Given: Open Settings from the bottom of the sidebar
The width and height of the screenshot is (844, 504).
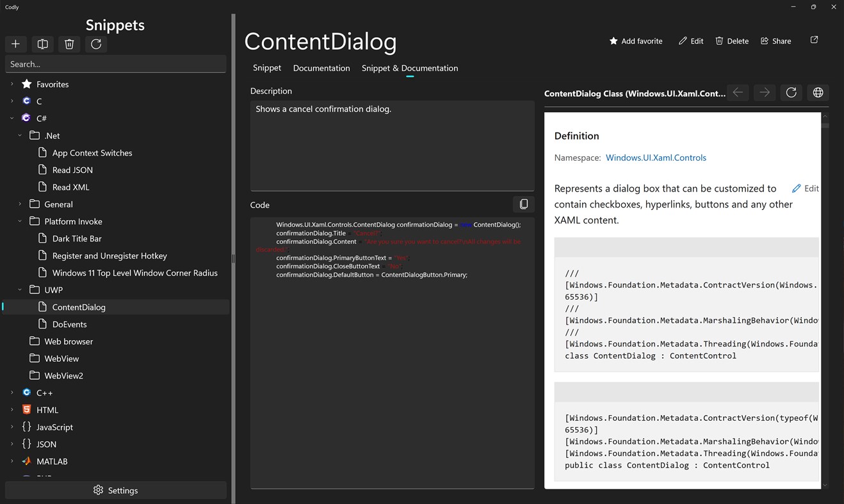Looking at the screenshot, I should click(115, 490).
